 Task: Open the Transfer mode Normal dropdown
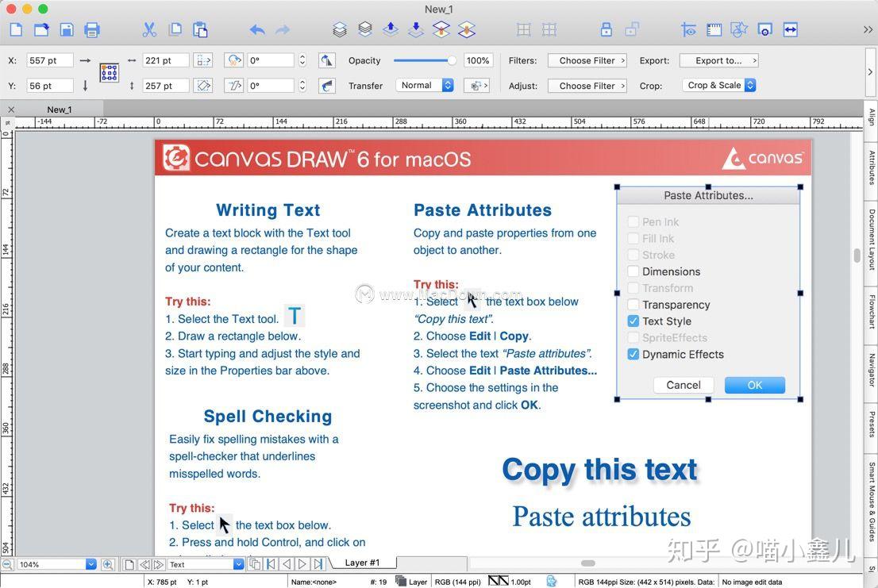[425, 85]
